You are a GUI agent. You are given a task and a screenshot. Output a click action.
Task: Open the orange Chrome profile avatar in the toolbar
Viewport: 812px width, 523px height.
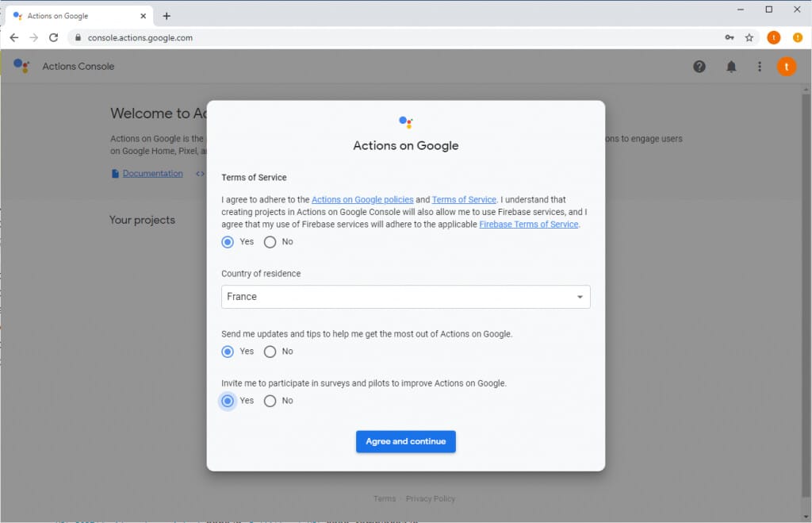774,37
